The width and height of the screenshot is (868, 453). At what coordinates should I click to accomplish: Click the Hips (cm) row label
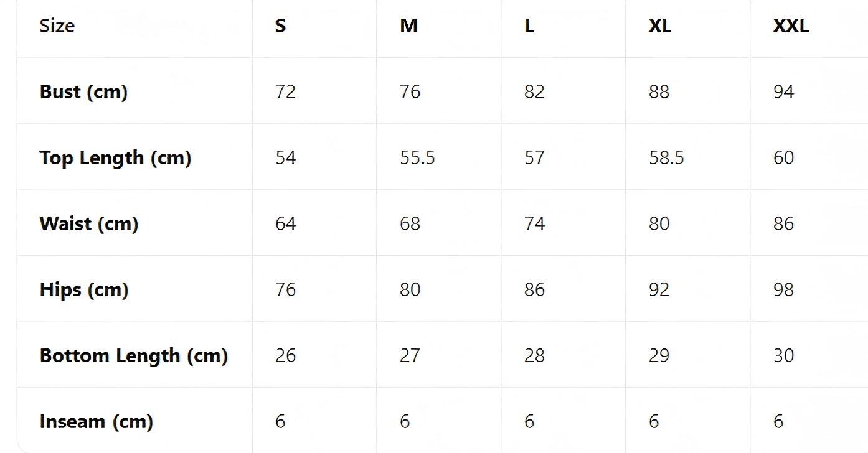click(x=83, y=290)
